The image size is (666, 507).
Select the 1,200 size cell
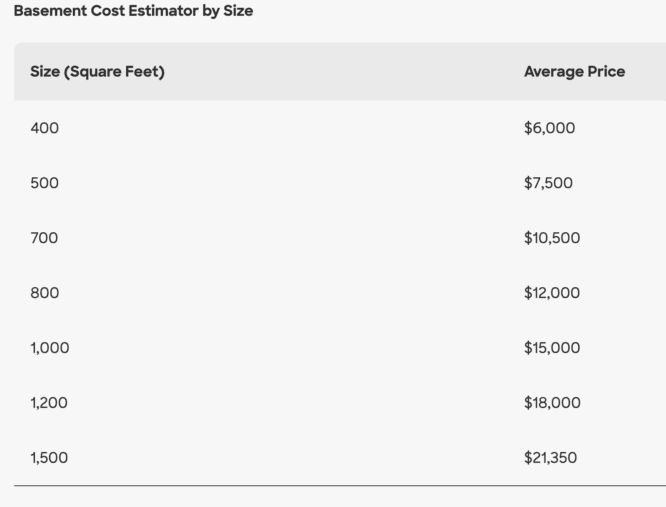[49, 403]
